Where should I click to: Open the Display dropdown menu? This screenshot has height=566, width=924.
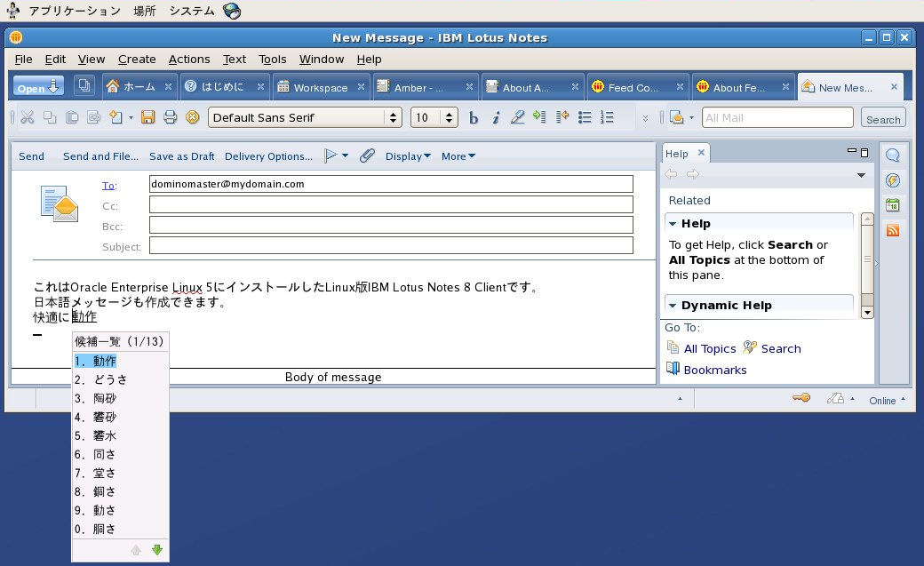coord(408,156)
